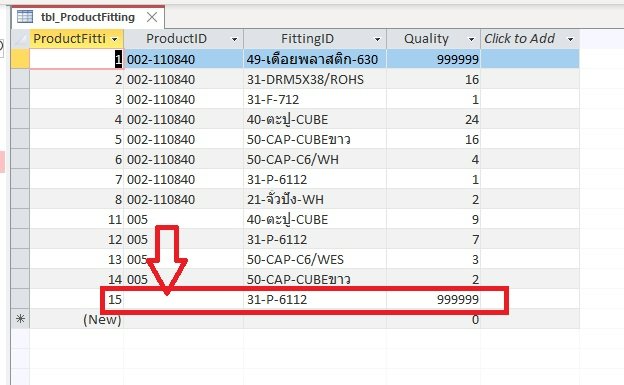Click Quality value 24
624x385 pixels.
tap(433, 119)
